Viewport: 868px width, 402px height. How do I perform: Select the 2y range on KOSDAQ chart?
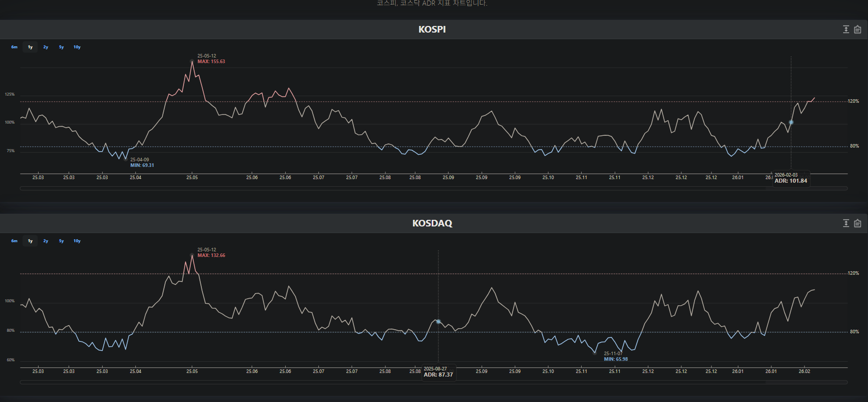pyautogui.click(x=46, y=241)
